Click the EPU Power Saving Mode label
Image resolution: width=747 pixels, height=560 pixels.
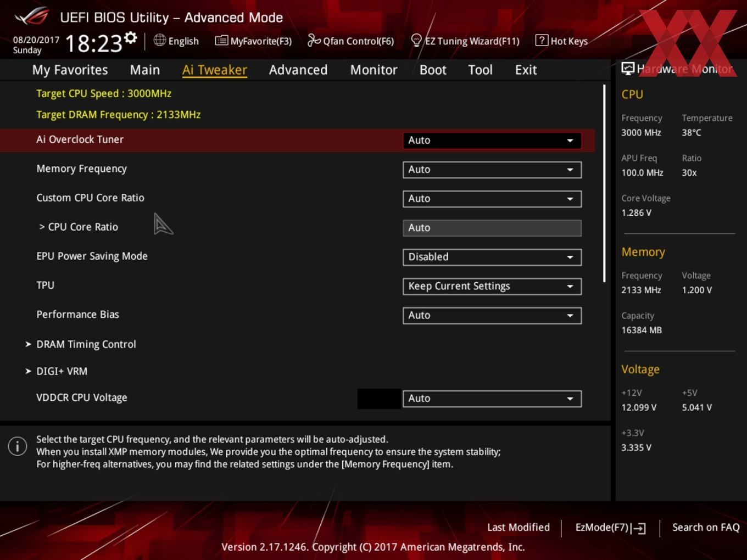pyautogui.click(x=92, y=256)
